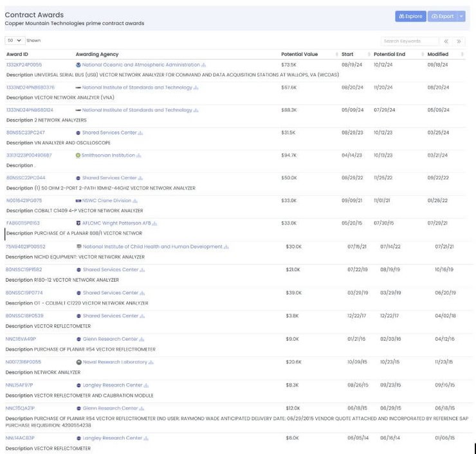
Task: Click the Glenn Research Center logo for NNC16VA49P
Action: tap(78, 339)
